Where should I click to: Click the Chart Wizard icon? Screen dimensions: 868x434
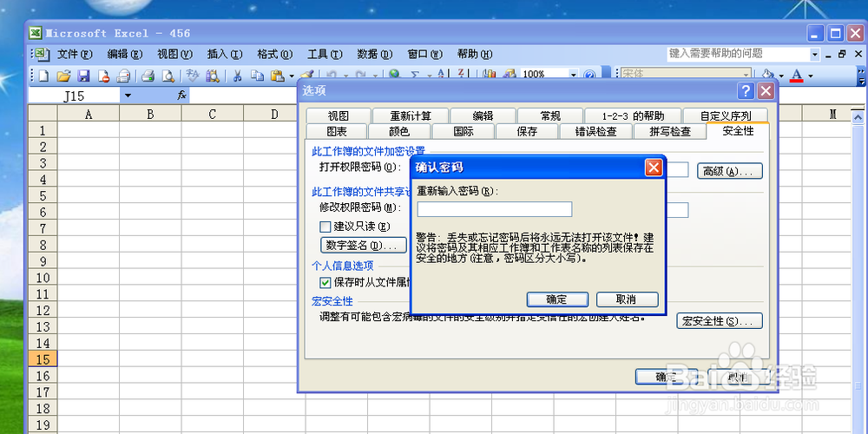(x=490, y=74)
